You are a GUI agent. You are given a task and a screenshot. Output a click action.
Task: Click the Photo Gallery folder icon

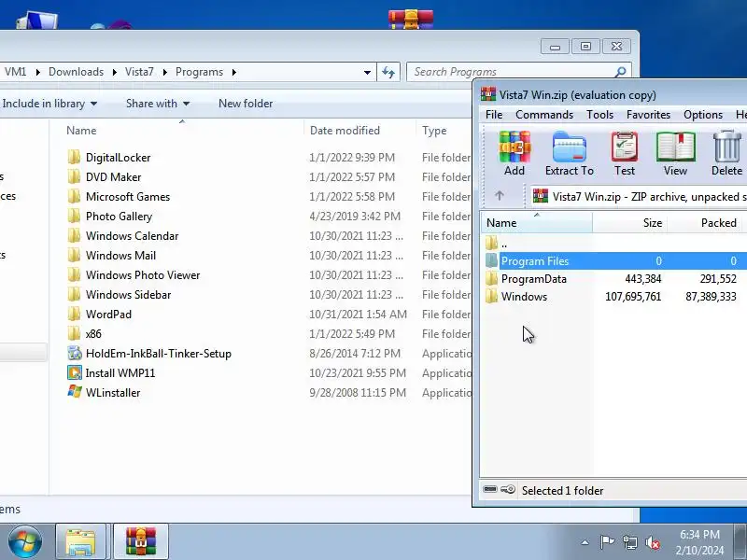pos(74,216)
